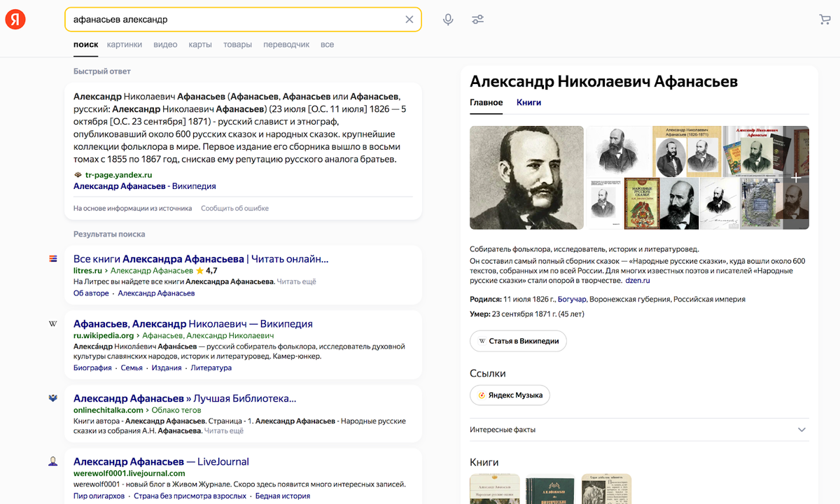Image resolution: width=840 pixels, height=504 pixels.
Task: Open 'Яндекс Музыка' link button
Action: click(510, 395)
